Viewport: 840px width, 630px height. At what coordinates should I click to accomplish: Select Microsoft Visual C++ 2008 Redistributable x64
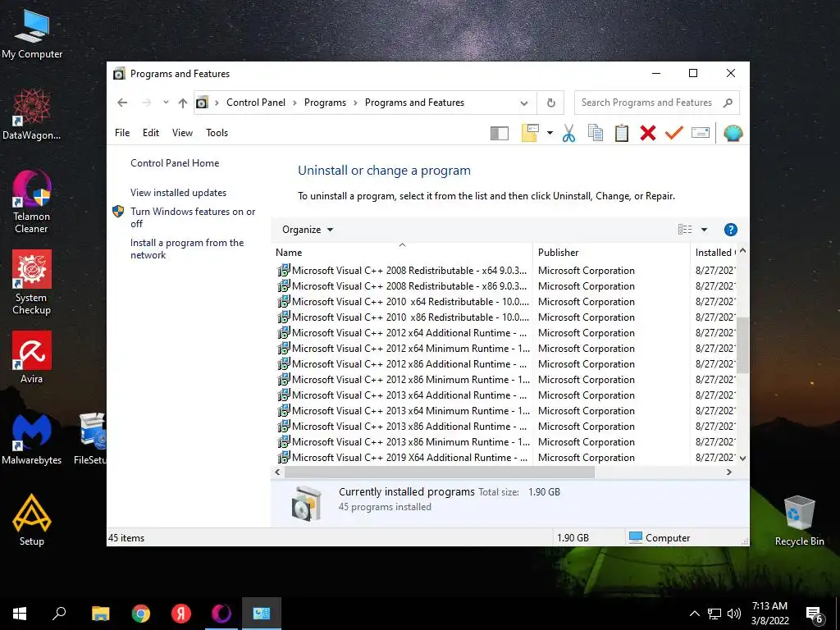tap(402, 271)
